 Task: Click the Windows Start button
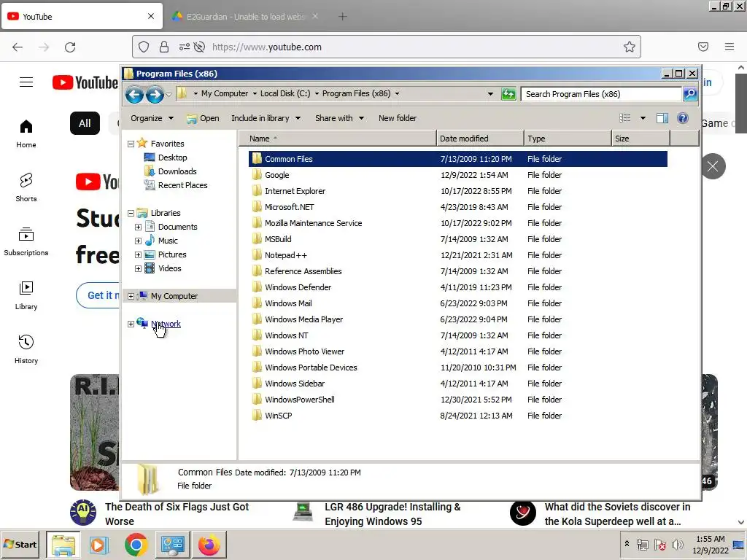20,544
